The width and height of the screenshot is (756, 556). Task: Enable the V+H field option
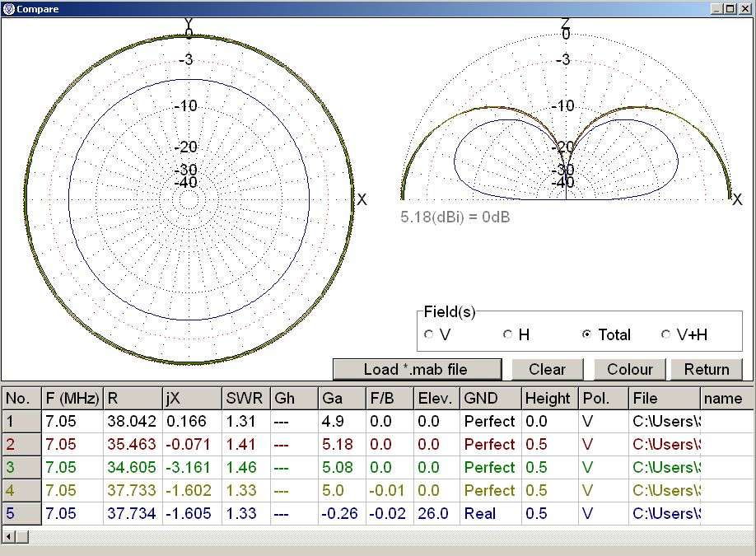click(x=665, y=334)
